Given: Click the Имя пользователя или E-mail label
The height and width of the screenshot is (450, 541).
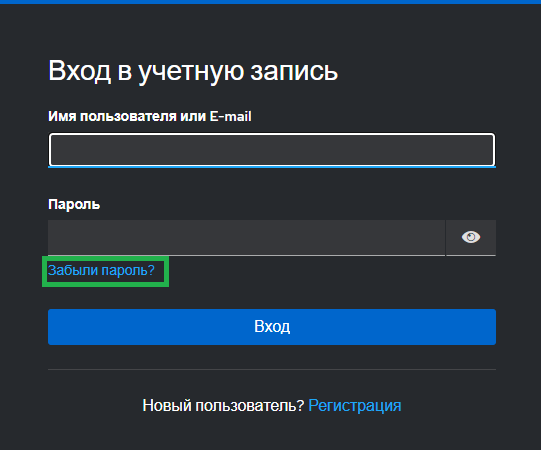Looking at the screenshot, I should tap(150, 116).
